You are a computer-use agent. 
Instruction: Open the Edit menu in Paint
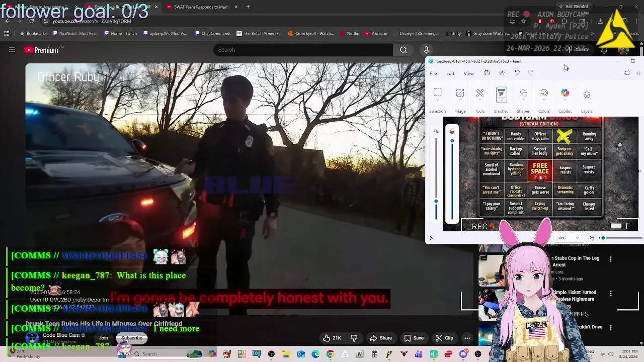(450, 73)
